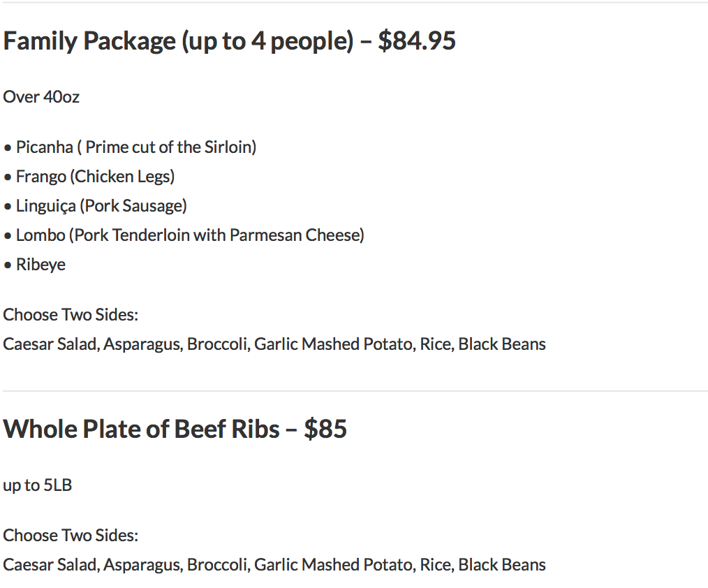Image resolution: width=708 pixels, height=588 pixels.
Task: Click the Whole Plate of Beef Ribs heading
Action: pos(141,429)
